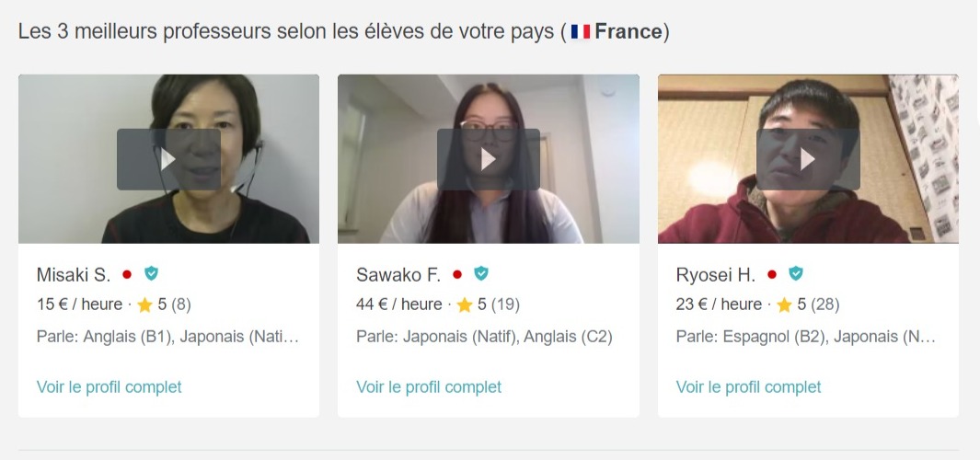
Task: Click red status dot next to Ryosei H.
Action: pos(772,274)
